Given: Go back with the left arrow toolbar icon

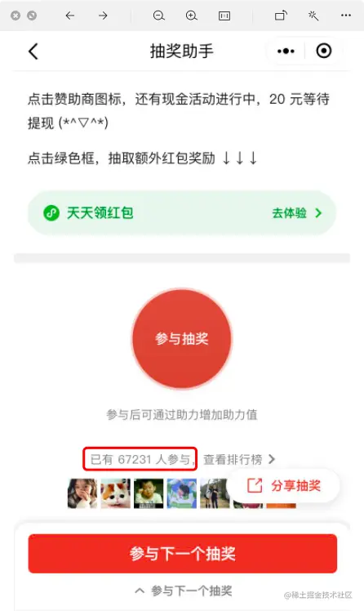Looking at the screenshot, I should (70, 16).
